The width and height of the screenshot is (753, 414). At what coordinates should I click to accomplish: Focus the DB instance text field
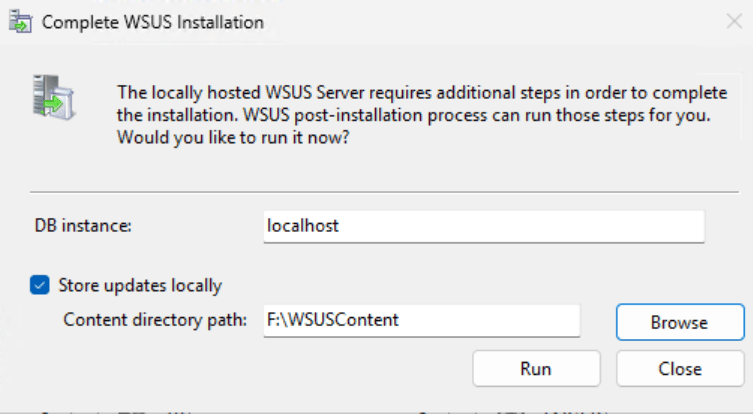[x=483, y=226]
